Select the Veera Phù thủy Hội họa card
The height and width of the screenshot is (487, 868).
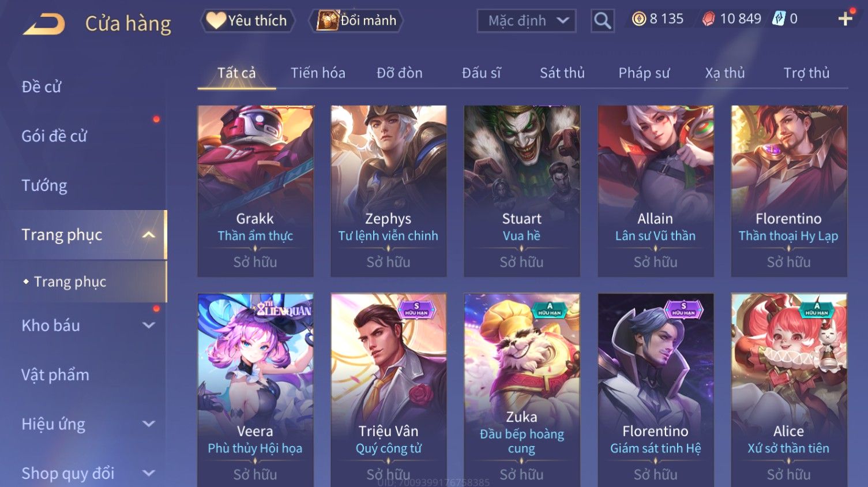point(255,390)
